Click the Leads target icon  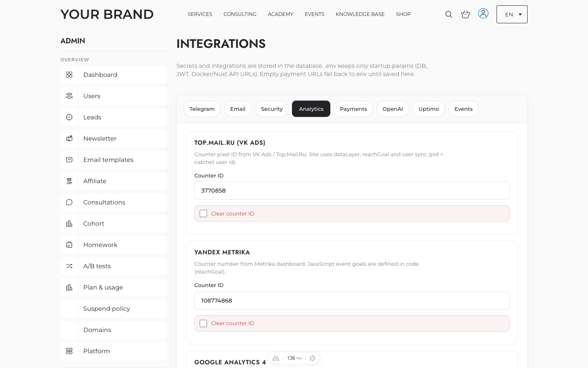pyautogui.click(x=69, y=117)
